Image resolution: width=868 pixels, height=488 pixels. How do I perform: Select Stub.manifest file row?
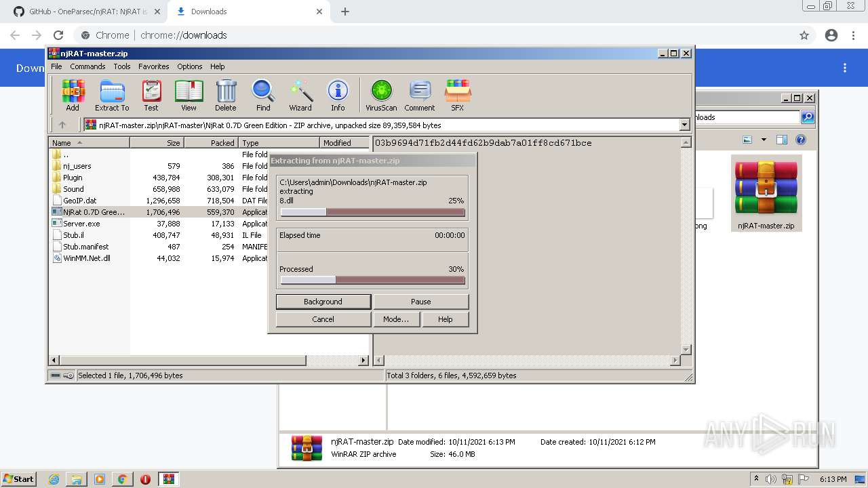tap(85, 247)
